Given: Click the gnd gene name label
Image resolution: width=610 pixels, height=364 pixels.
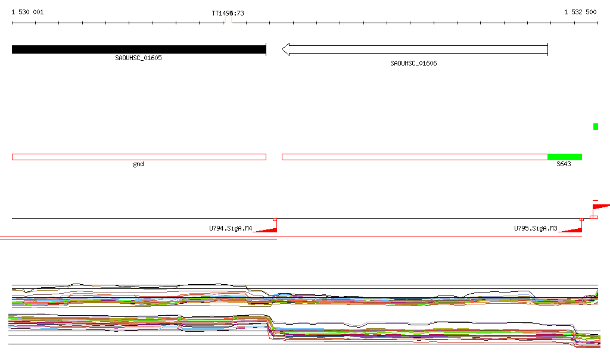Looking at the screenshot, I should click(x=138, y=164).
